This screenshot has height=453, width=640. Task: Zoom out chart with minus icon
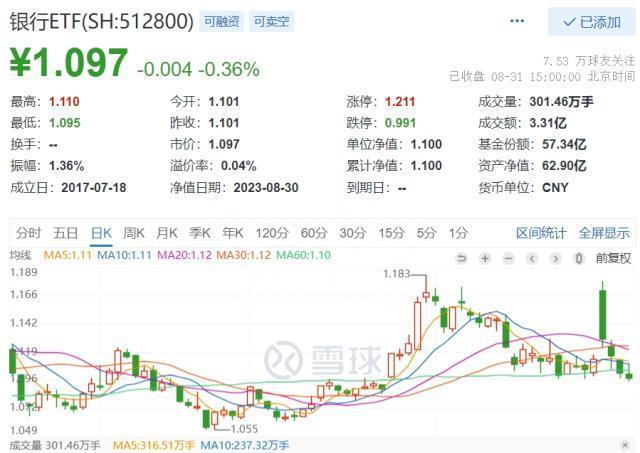coord(507,258)
